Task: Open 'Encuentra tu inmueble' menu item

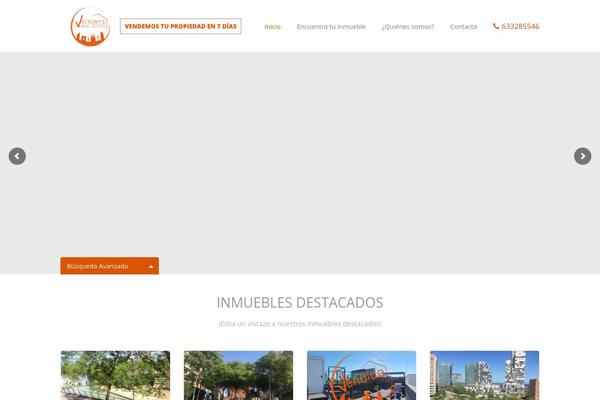Action: click(331, 27)
